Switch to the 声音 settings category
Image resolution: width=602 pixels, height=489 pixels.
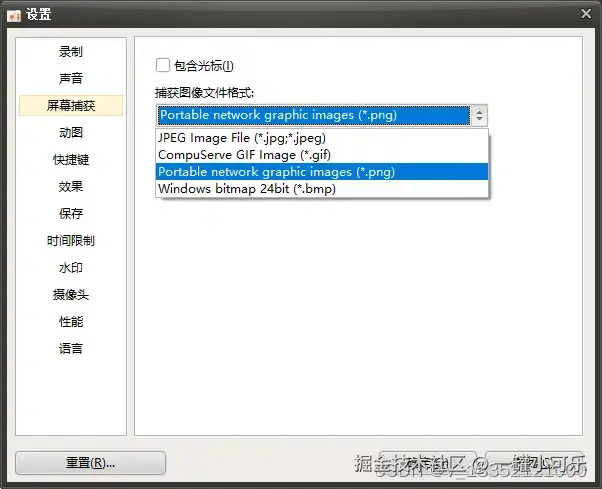click(71, 78)
